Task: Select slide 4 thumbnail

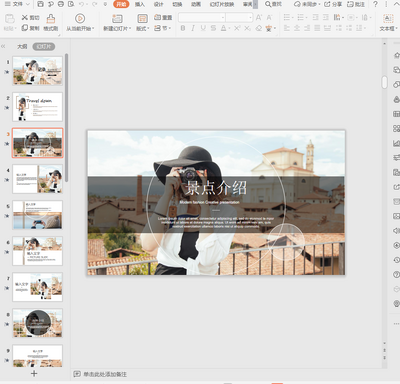Action: [37, 179]
